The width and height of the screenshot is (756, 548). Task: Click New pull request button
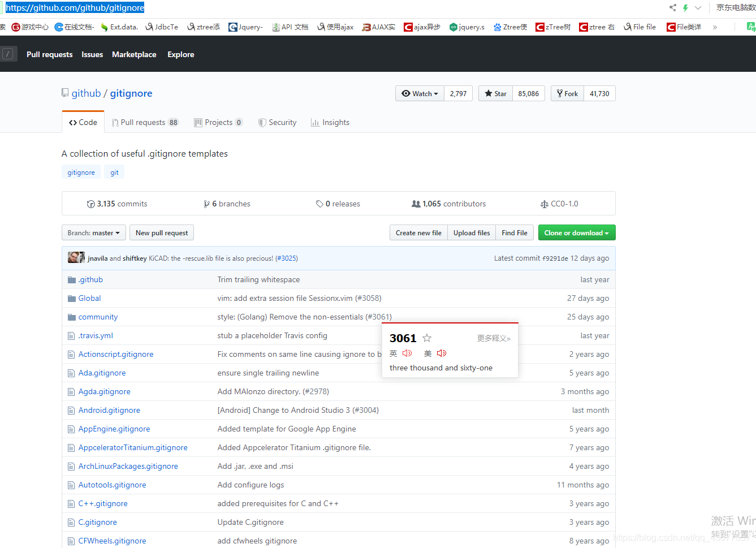coord(162,232)
